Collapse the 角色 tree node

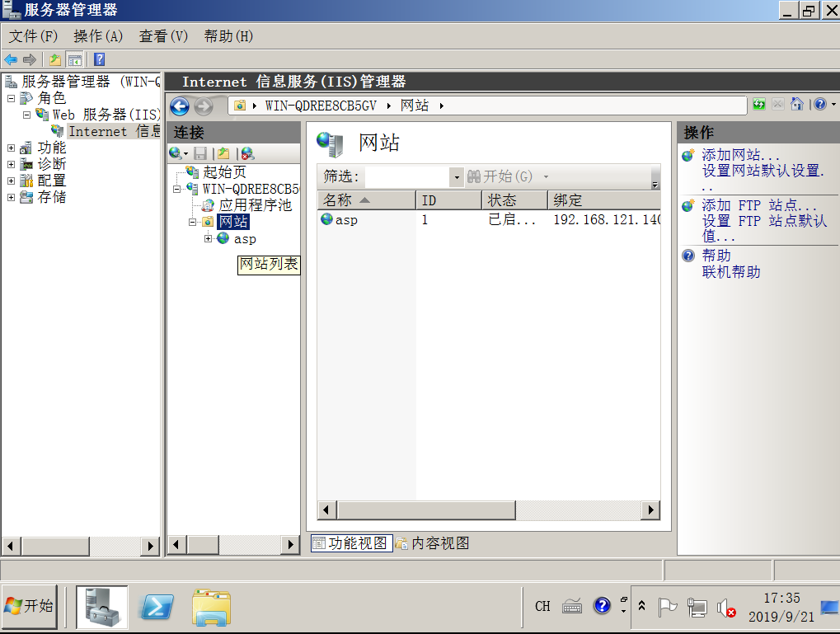(x=12, y=99)
